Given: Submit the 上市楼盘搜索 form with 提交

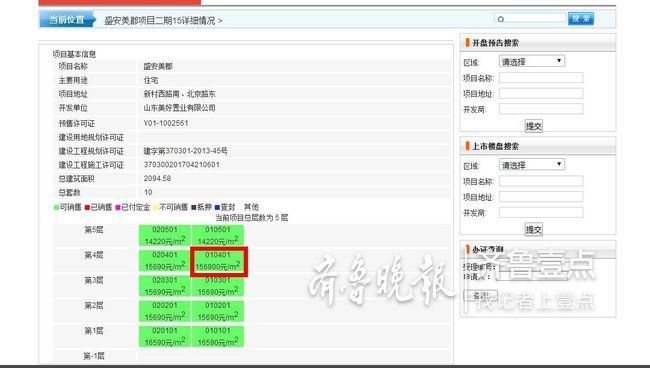Looking at the screenshot, I should (534, 229).
